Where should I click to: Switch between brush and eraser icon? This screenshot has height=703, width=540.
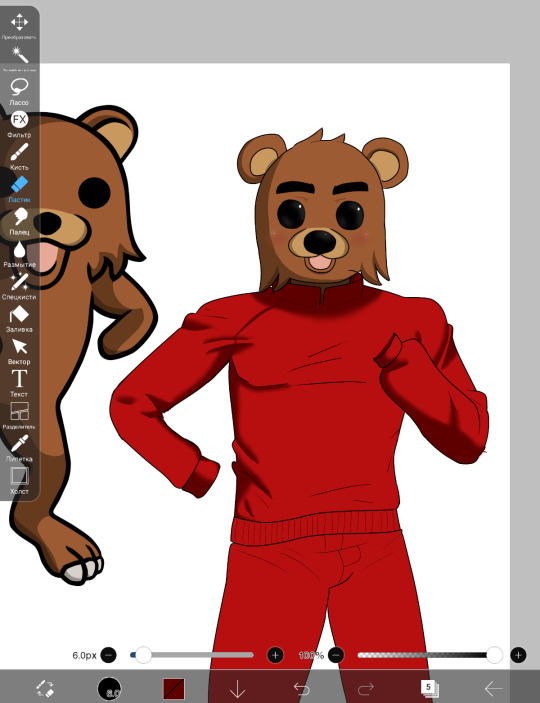pos(45,688)
